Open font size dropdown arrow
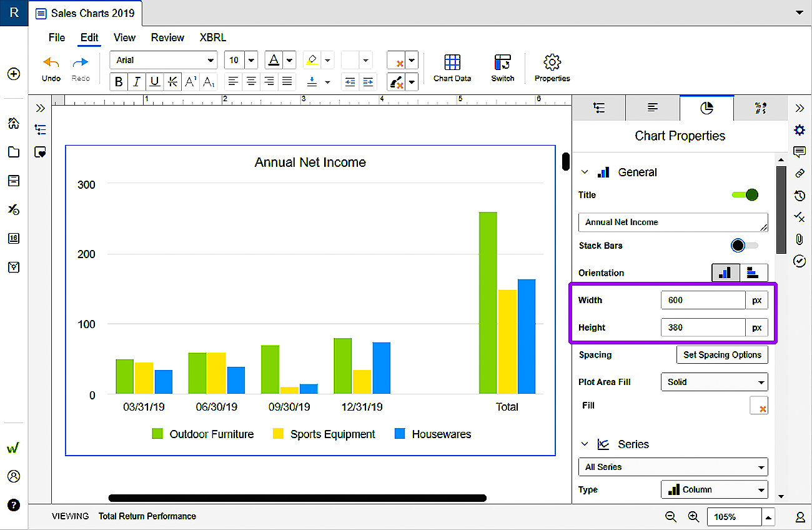 click(251, 60)
